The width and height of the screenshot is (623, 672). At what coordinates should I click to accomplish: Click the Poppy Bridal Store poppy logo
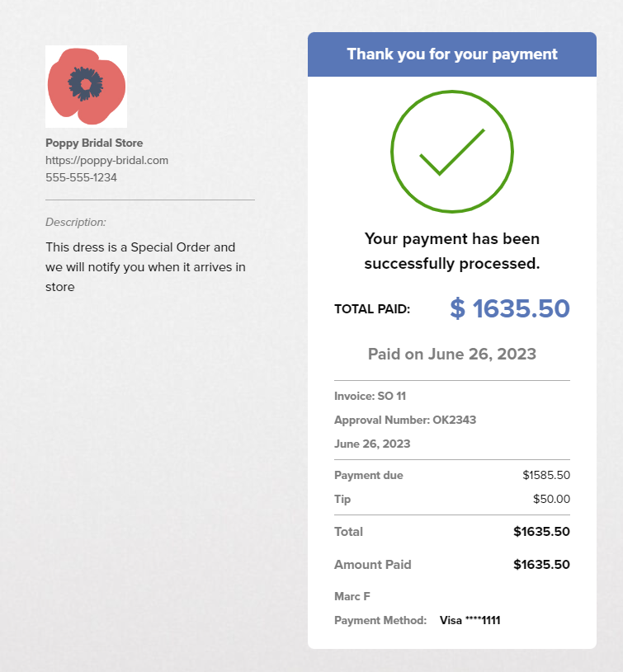[x=86, y=86]
